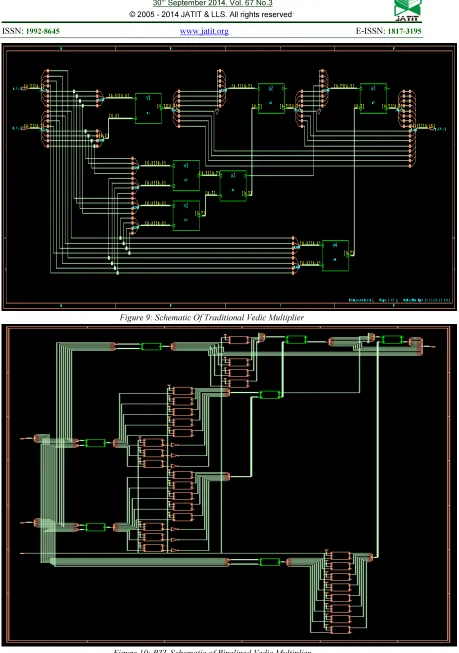Open the www.jatit.org link
The image size is (459, 653).
coord(204,31)
